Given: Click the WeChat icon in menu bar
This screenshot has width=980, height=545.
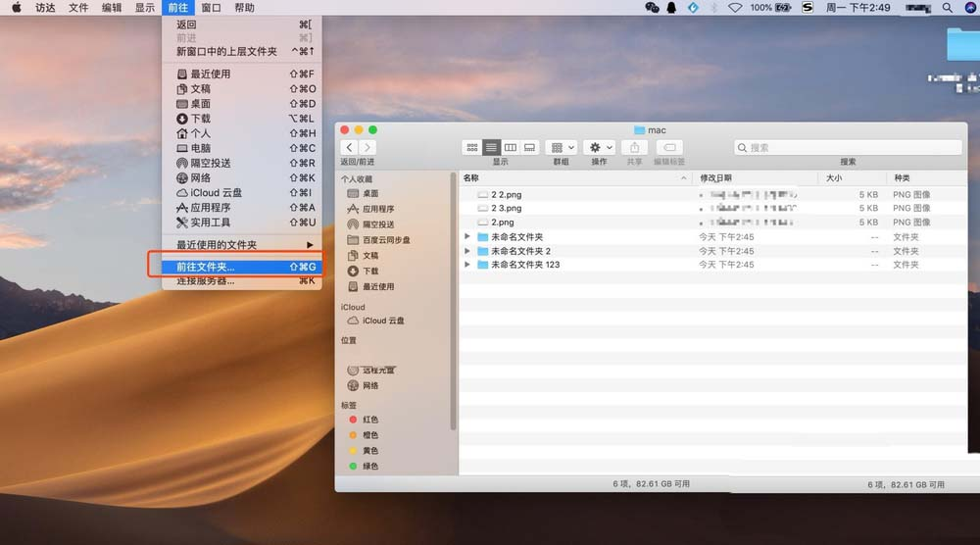Looking at the screenshot, I should pyautogui.click(x=652, y=8).
